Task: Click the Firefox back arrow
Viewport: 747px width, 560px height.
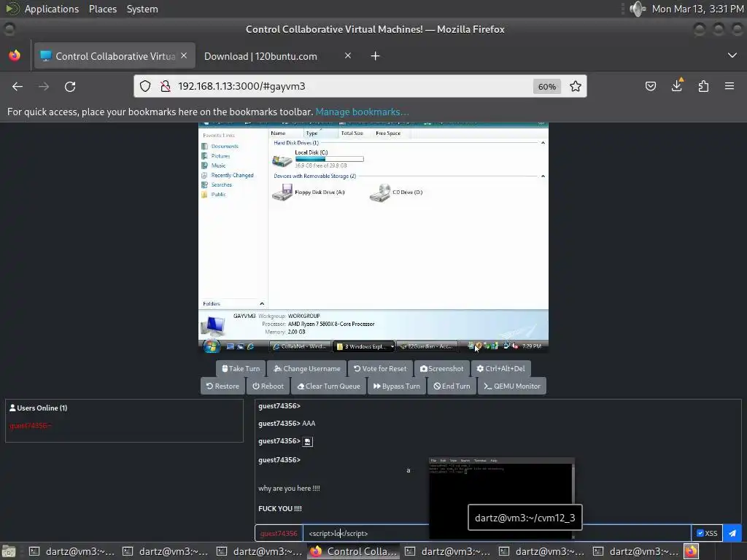Action: click(x=18, y=86)
